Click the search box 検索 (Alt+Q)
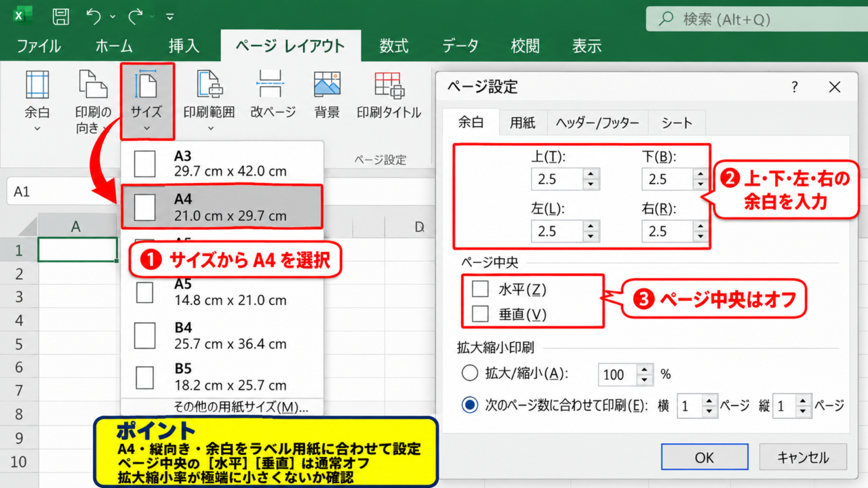 tap(757, 19)
